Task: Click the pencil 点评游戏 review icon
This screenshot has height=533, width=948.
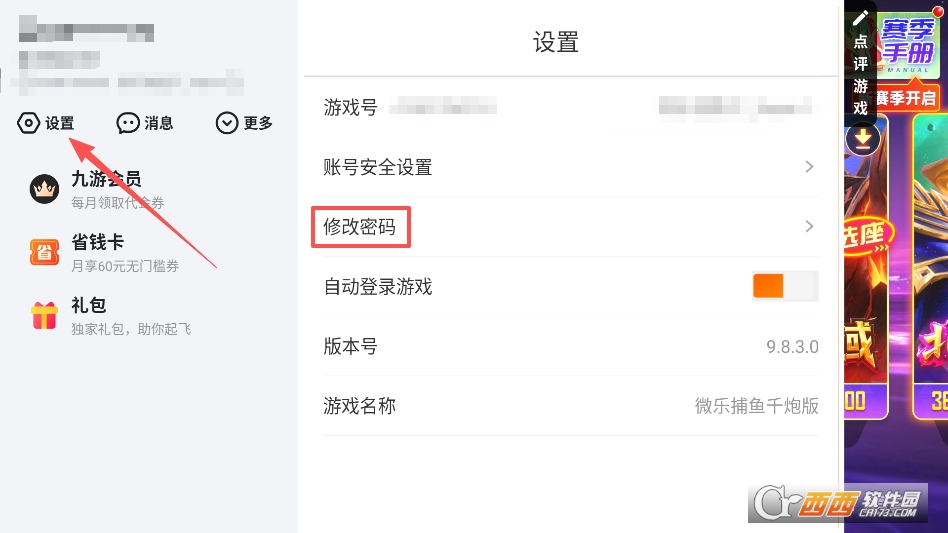Action: (x=860, y=18)
